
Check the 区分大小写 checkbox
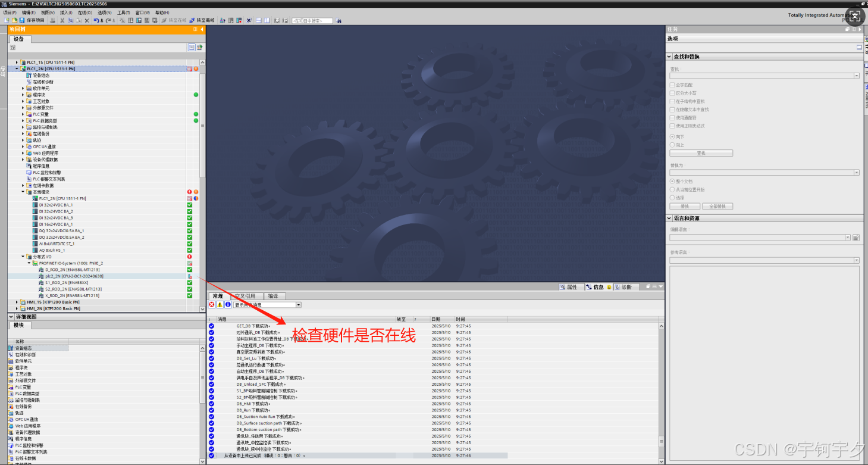point(672,93)
